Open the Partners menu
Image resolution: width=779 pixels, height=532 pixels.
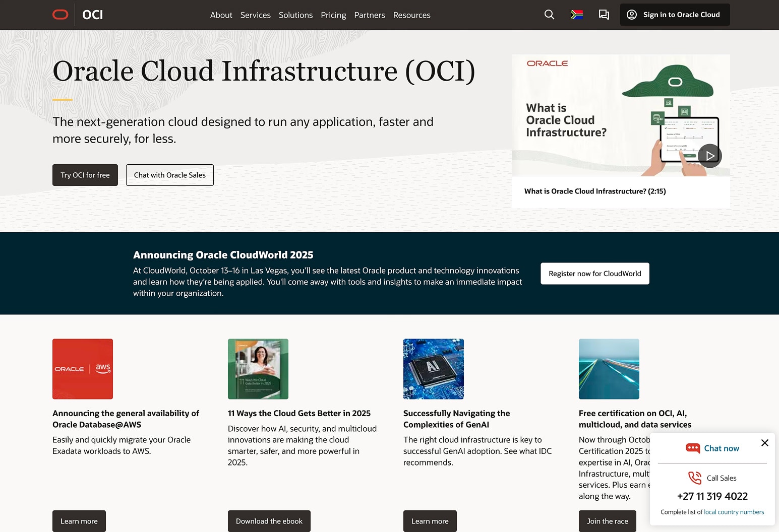pyautogui.click(x=370, y=15)
